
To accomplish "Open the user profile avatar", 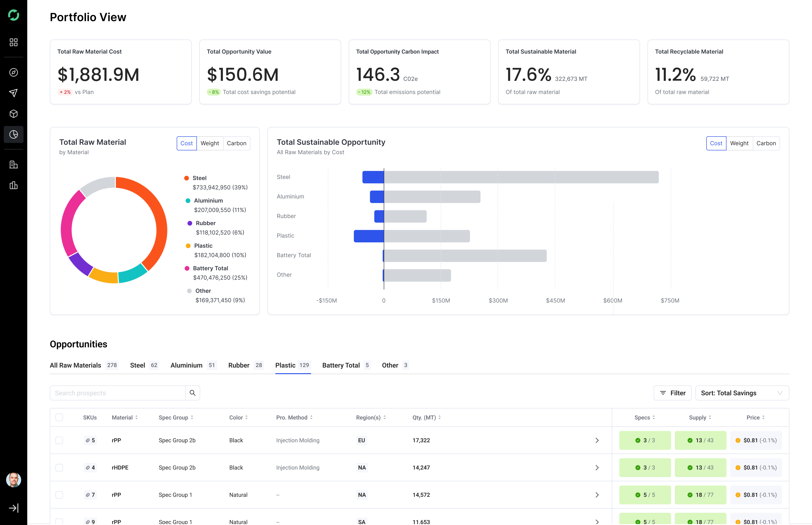I will [x=14, y=480].
